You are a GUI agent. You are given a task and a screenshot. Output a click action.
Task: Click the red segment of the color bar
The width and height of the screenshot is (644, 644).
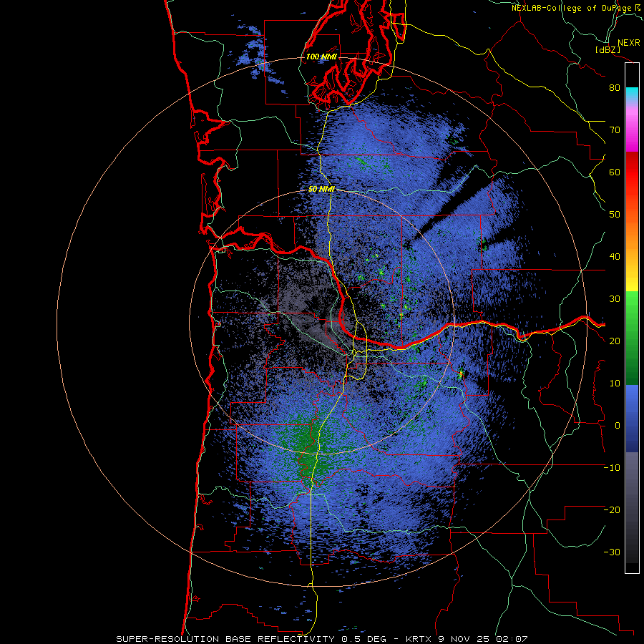click(x=632, y=172)
